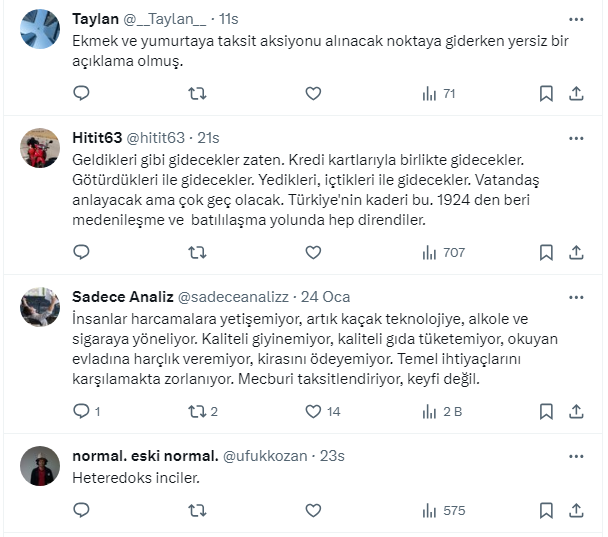View analytics showing 707 views
The height and width of the screenshot is (537, 608).
[x=443, y=253]
